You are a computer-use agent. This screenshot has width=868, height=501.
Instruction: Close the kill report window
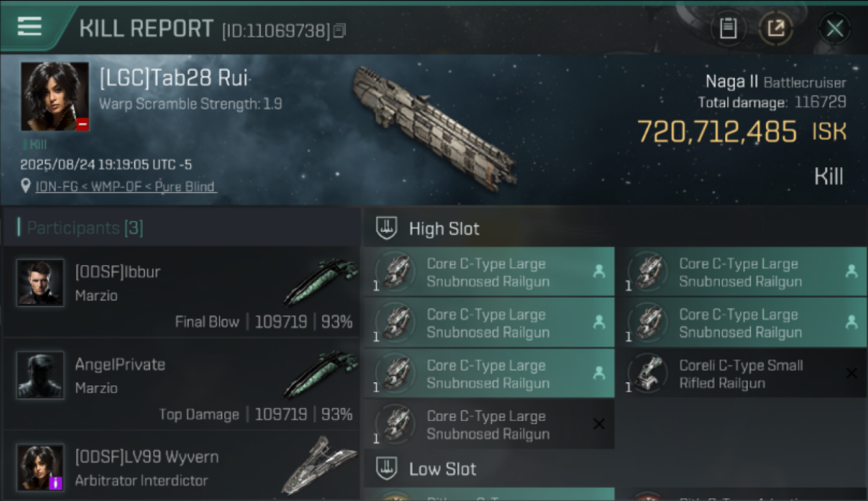click(835, 29)
